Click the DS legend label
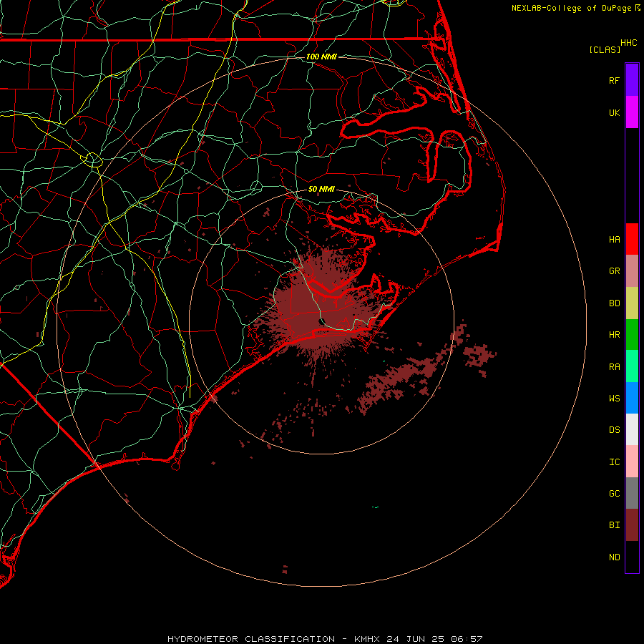 point(615,430)
